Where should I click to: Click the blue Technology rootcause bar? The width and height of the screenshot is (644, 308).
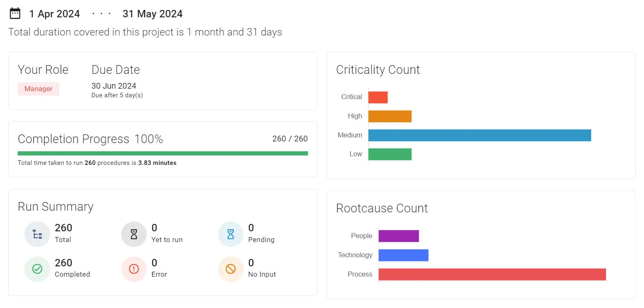point(403,255)
